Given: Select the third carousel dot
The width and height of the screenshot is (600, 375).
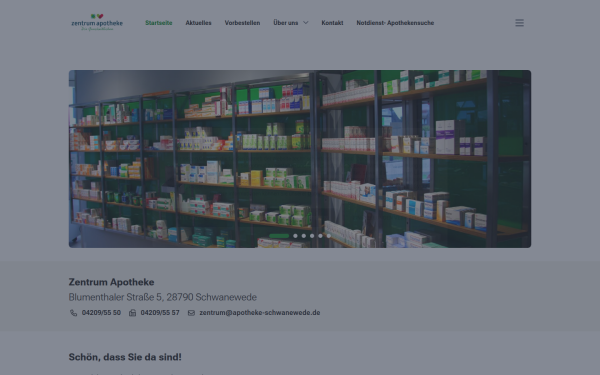Looking at the screenshot, I should click(304, 236).
